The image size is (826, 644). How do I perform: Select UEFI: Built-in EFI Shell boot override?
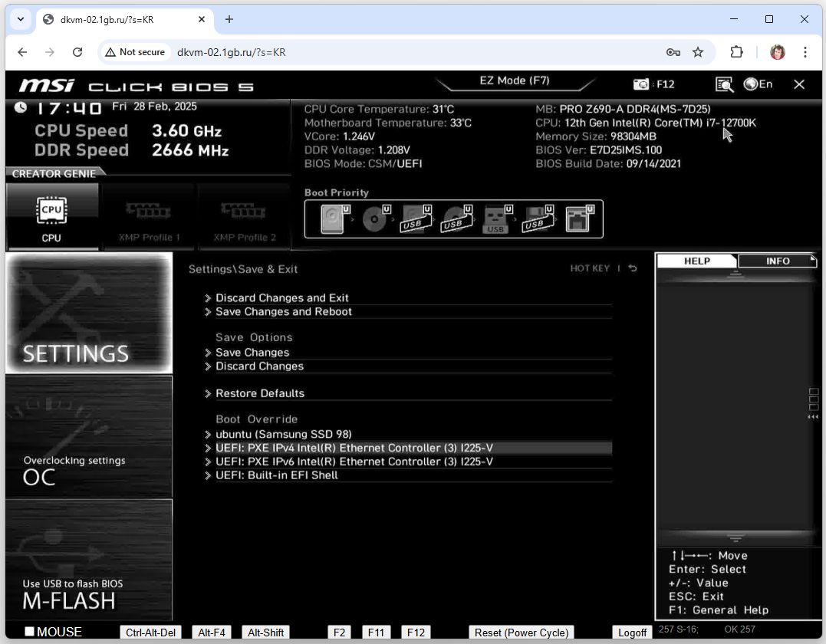[276, 475]
